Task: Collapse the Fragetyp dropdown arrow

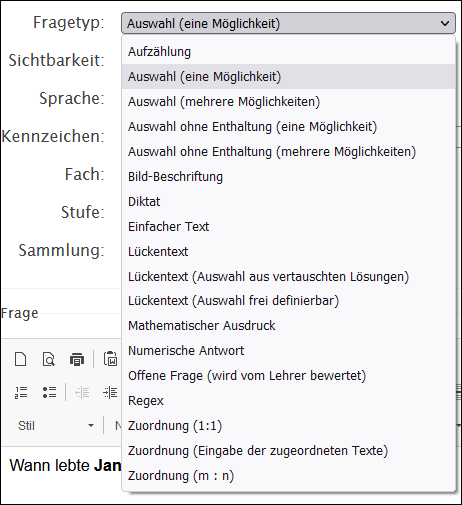Action: (445, 24)
